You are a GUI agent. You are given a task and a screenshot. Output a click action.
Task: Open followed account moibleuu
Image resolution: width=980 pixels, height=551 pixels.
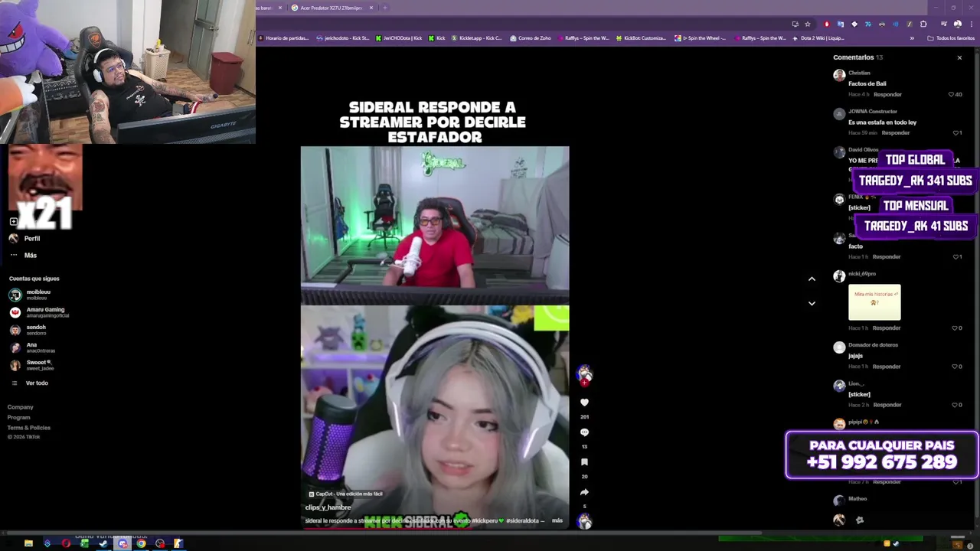[31, 295]
